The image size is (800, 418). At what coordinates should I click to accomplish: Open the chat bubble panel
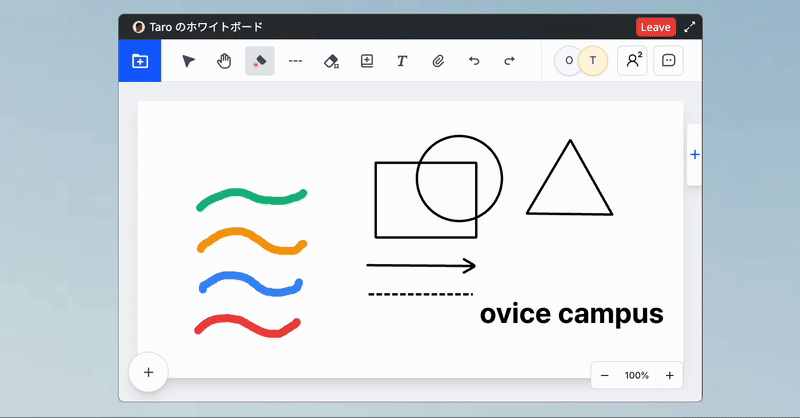coord(668,61)
